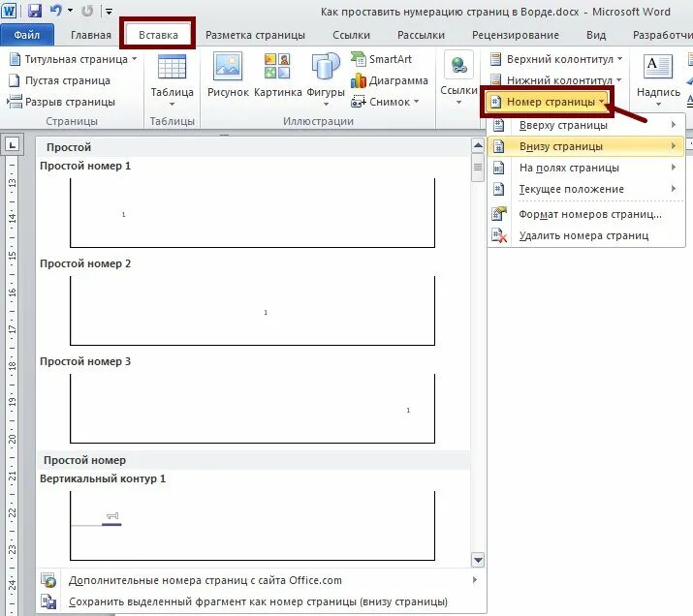Select Удалить номера страниц
This screenshot has width=693, height=616.
click(586, 235)
